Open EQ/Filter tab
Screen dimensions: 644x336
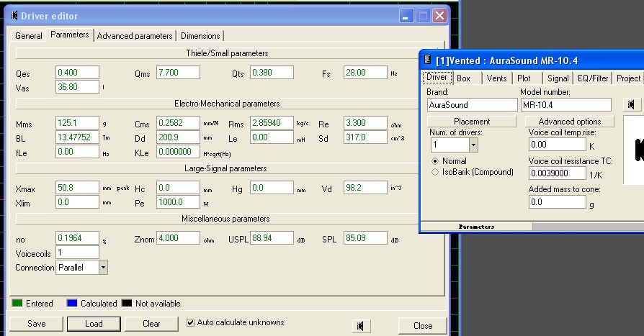pyautogui.click(x=593, y=78)
